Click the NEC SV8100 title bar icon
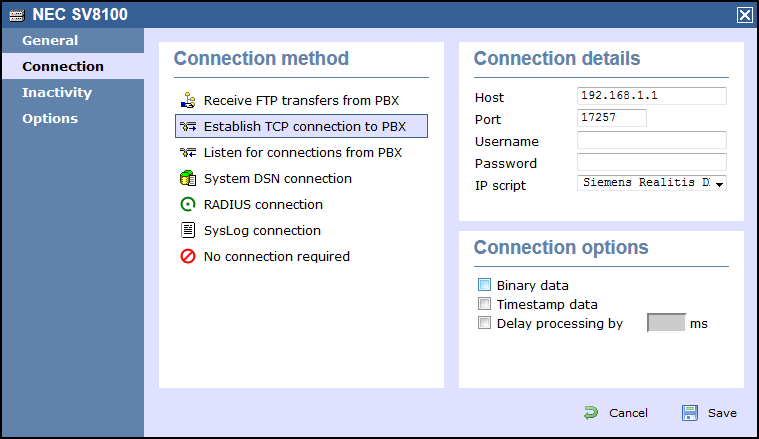This screenshot has height=439, width=759. coord(16,15)
